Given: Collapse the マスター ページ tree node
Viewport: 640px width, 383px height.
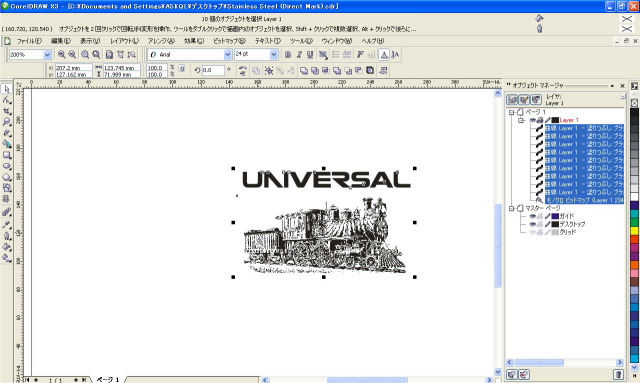Looking at the screenshot, I should (511, 208).
